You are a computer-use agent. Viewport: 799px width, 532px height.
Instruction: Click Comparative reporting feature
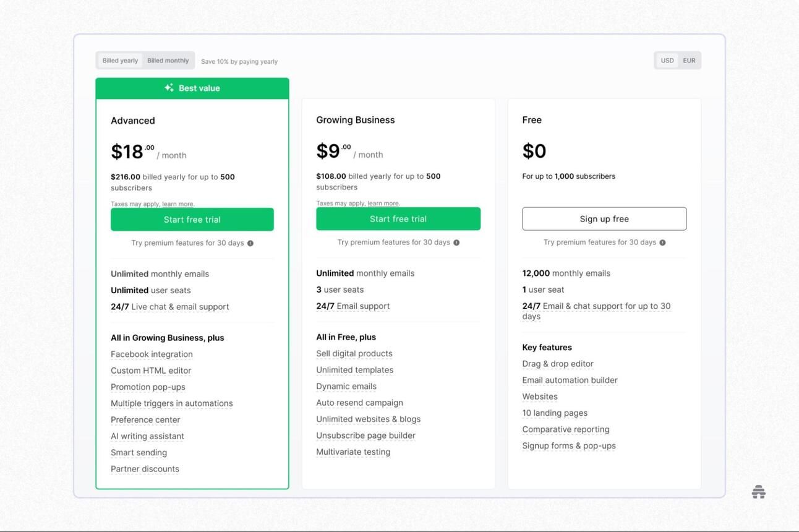tap(566, 429)
